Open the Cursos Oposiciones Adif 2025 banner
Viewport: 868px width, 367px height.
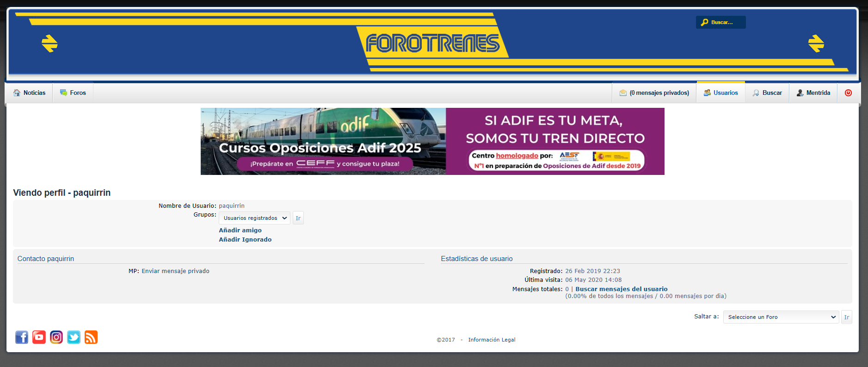pyautogui.click(x=432, y=141)
